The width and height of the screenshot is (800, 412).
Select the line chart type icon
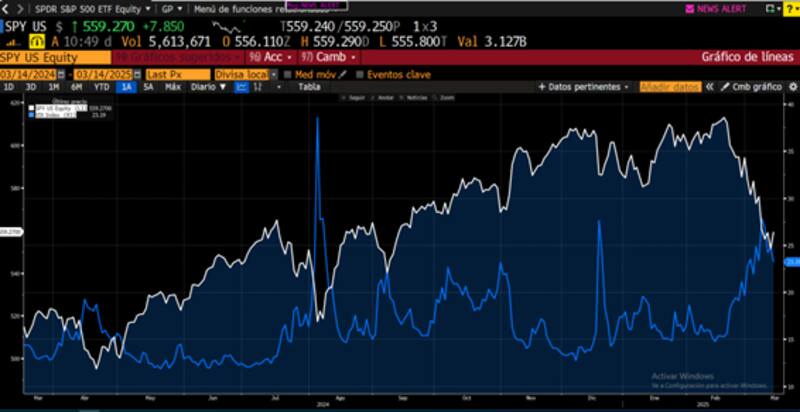tap(242, 87)
